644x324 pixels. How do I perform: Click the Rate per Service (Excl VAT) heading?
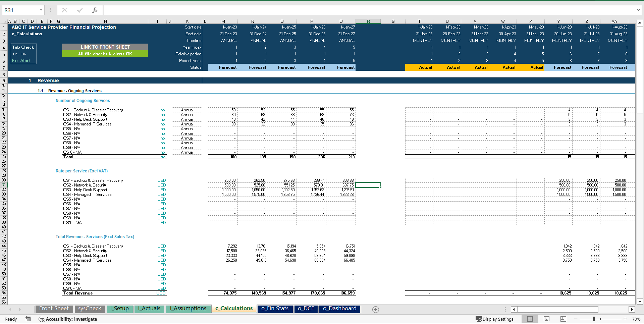[x=82, y=171]
